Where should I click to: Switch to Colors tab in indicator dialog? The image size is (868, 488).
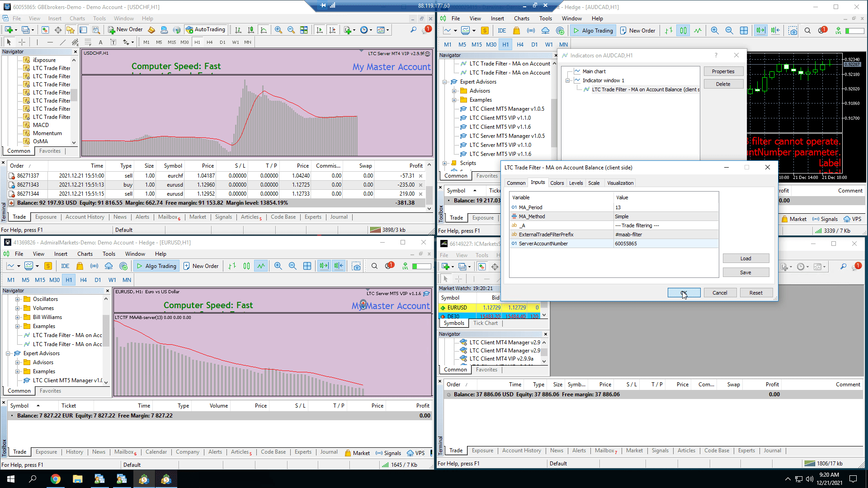[557, 183]
